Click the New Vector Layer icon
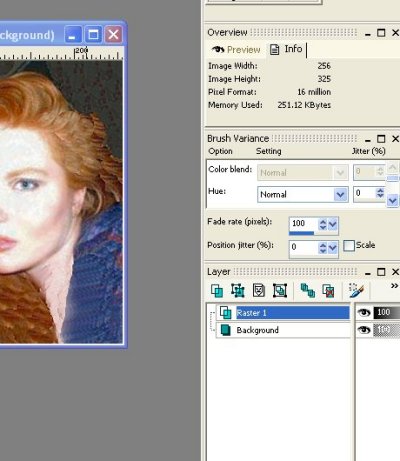This screenshot has height=461, width=400. click(238, 291)
